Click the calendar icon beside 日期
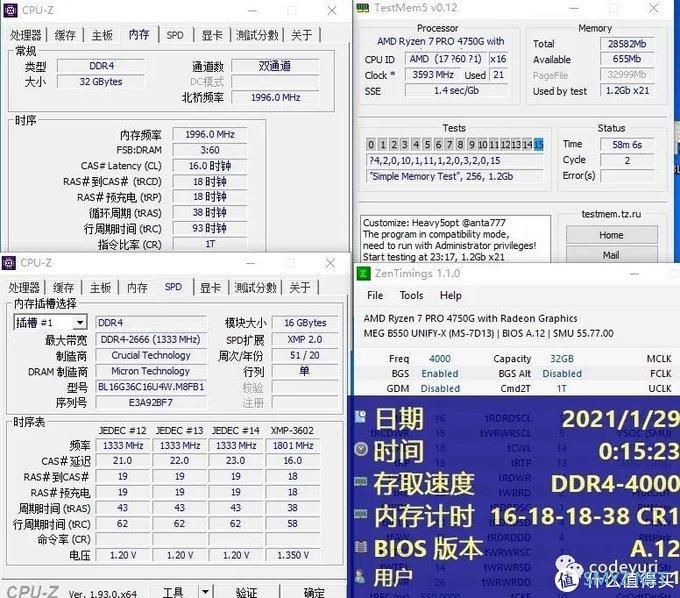 (360, 417)
